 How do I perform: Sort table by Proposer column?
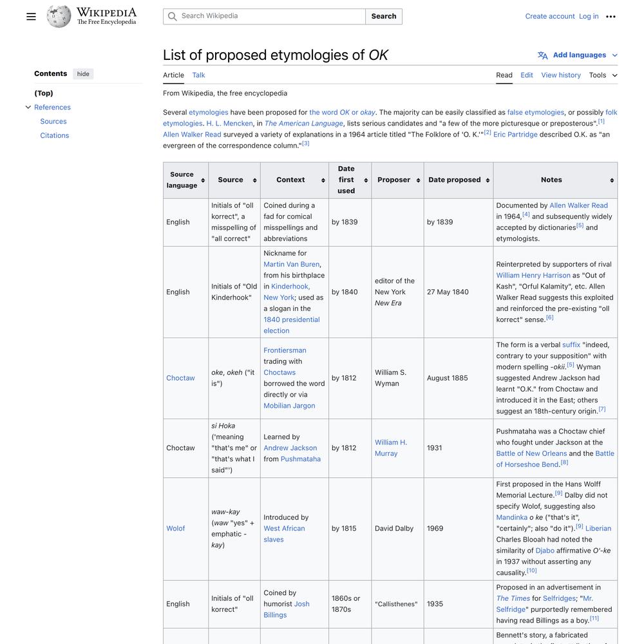(418, 180)
